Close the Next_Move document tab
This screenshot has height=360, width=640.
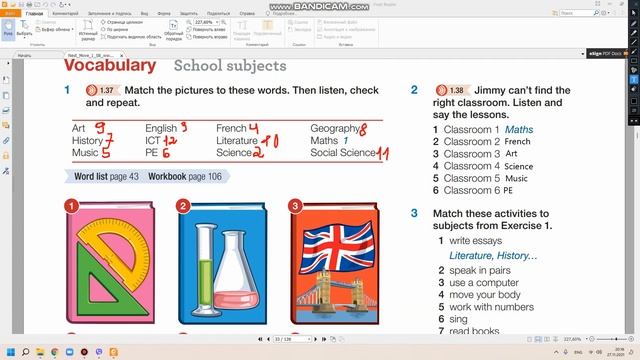(122, 55)
